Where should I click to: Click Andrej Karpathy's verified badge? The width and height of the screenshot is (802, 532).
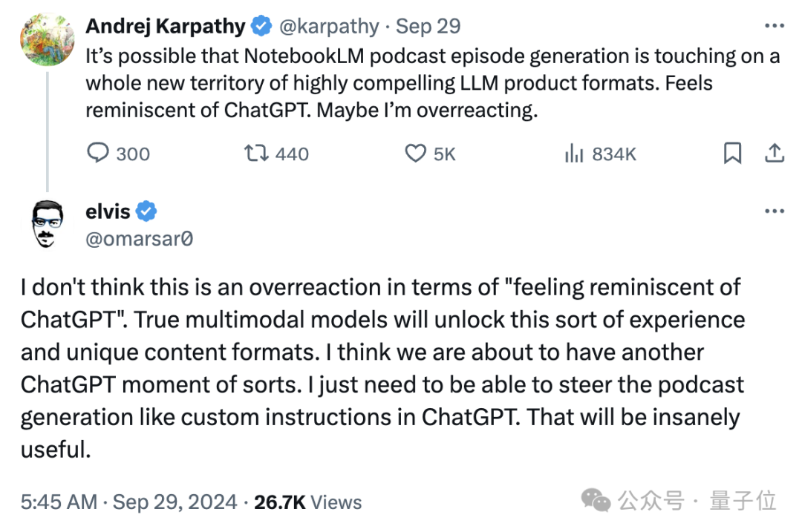click(261, 27)
